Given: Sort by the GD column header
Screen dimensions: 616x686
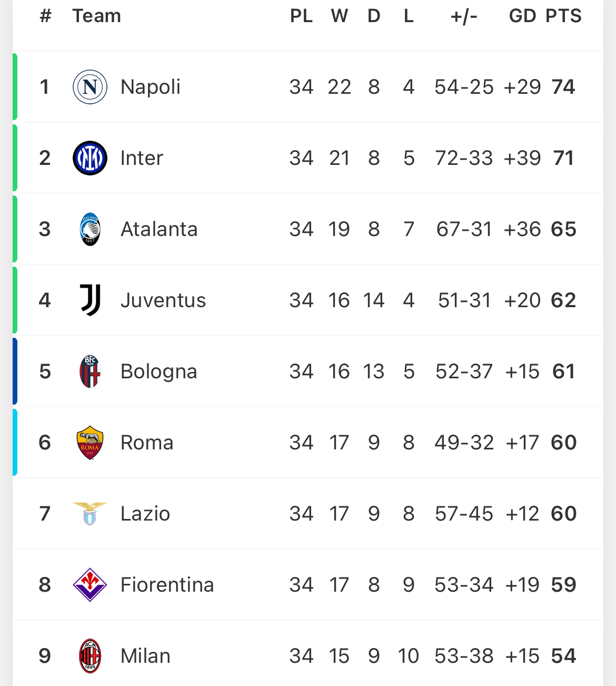Looking at the screenshot, I should tap(522, 16).
